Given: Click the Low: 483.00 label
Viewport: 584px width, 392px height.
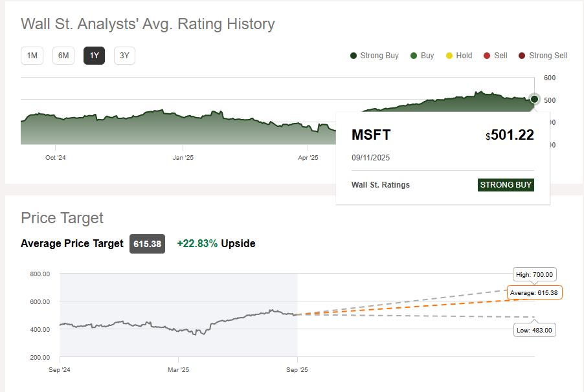Looking at the screenshot, I should pos(534,330).
